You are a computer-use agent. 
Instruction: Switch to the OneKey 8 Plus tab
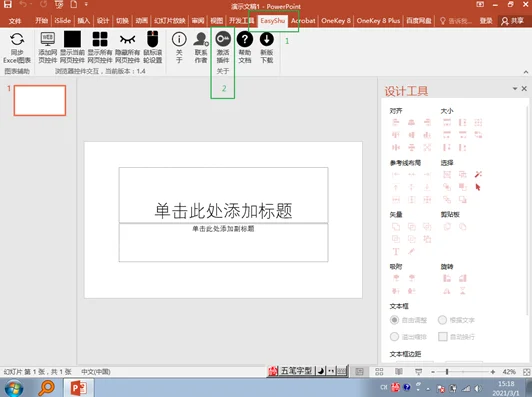tap(378, 21)
